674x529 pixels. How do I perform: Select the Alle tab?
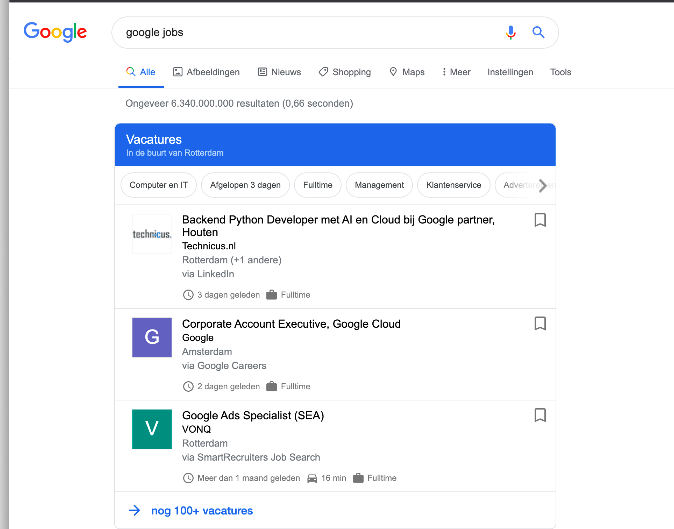pos(141,72)
